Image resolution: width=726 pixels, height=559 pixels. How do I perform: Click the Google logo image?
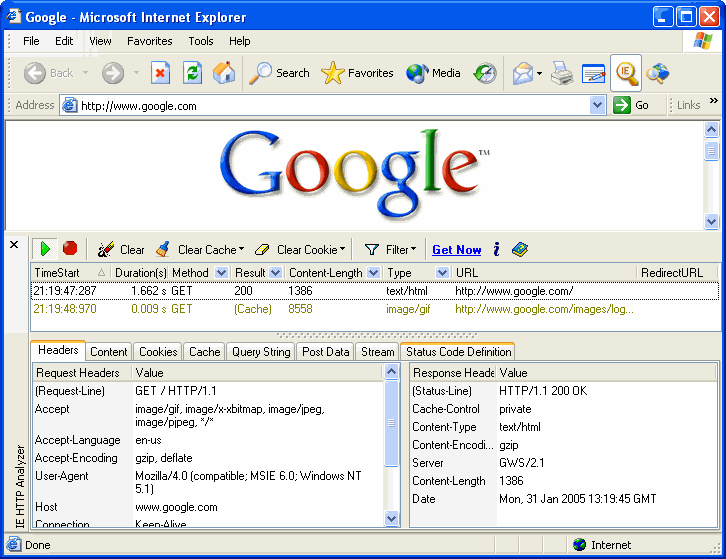[x=354, y=175]
